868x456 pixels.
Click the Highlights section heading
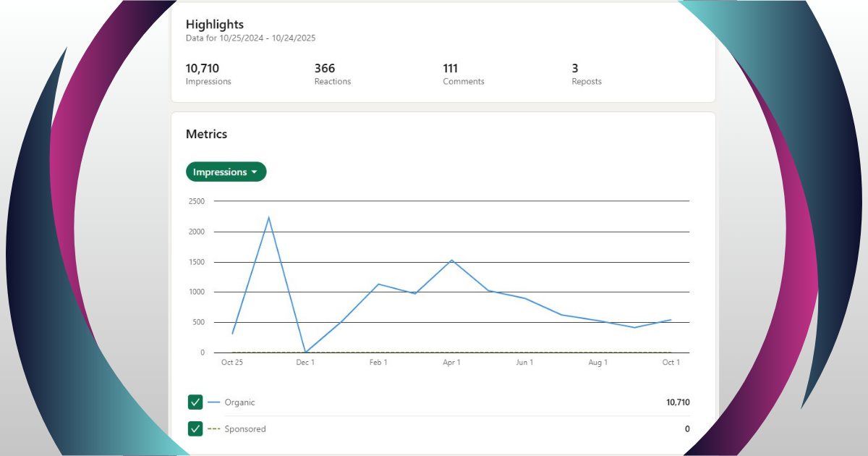tap(215, 25)
